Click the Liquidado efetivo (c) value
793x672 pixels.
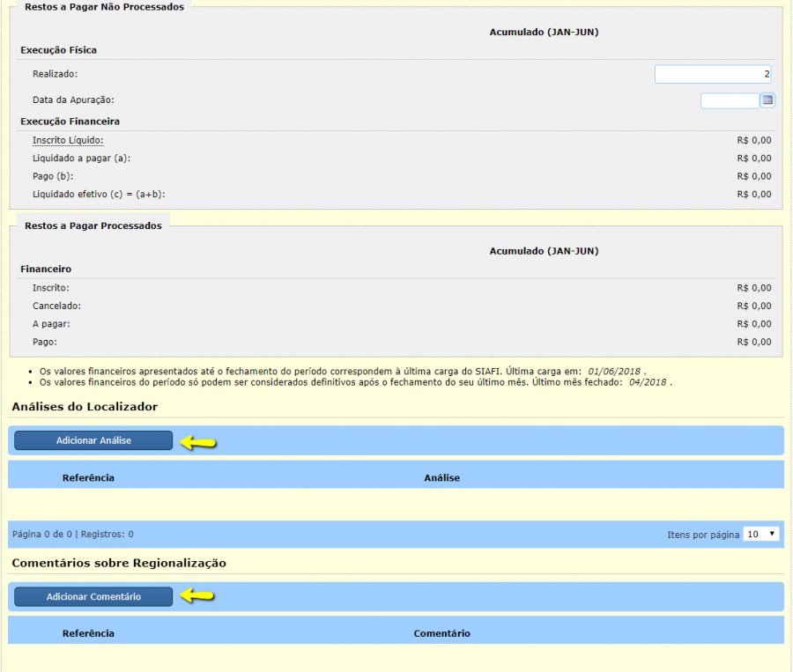754,194
